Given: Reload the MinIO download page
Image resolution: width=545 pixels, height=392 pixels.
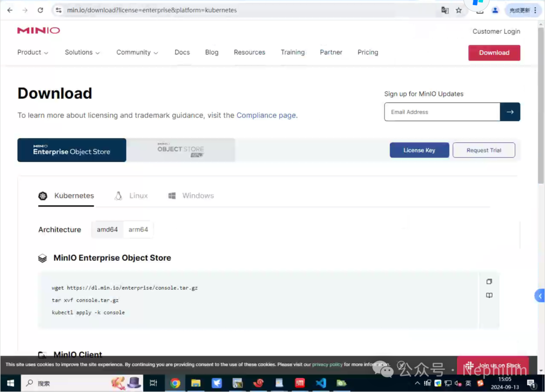Looking at the screenshot, I should point(40,10).
